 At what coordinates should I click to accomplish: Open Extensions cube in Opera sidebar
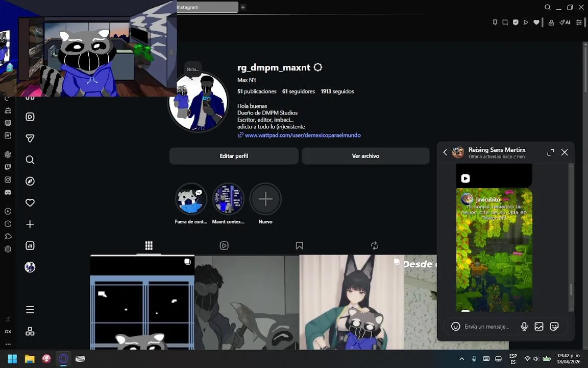pos(8,236)
